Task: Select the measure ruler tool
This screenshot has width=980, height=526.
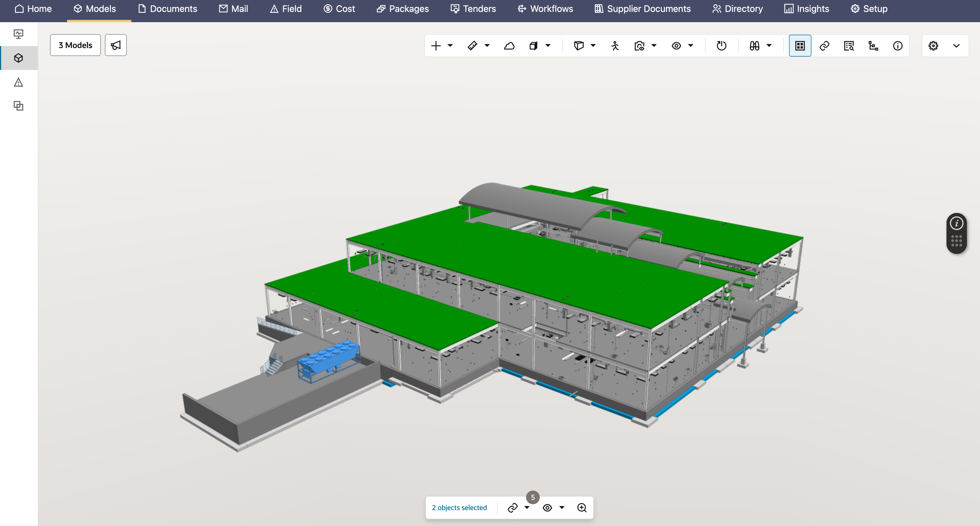Action: (x=472, y=46)
